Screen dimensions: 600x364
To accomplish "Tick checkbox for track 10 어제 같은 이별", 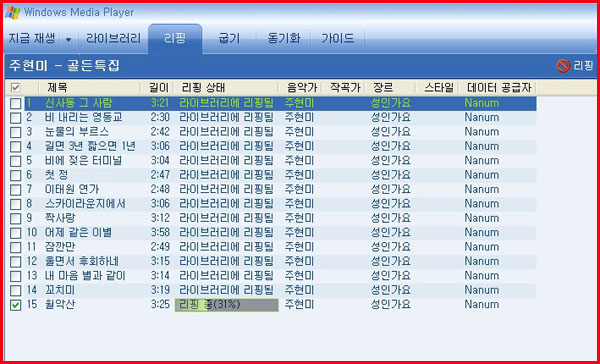I will 15,233.
